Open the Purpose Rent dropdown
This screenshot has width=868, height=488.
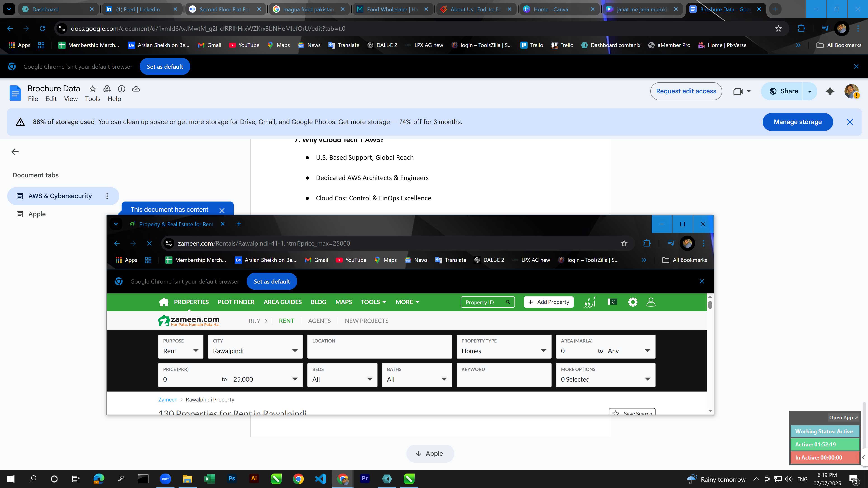(x=181, y=347)
